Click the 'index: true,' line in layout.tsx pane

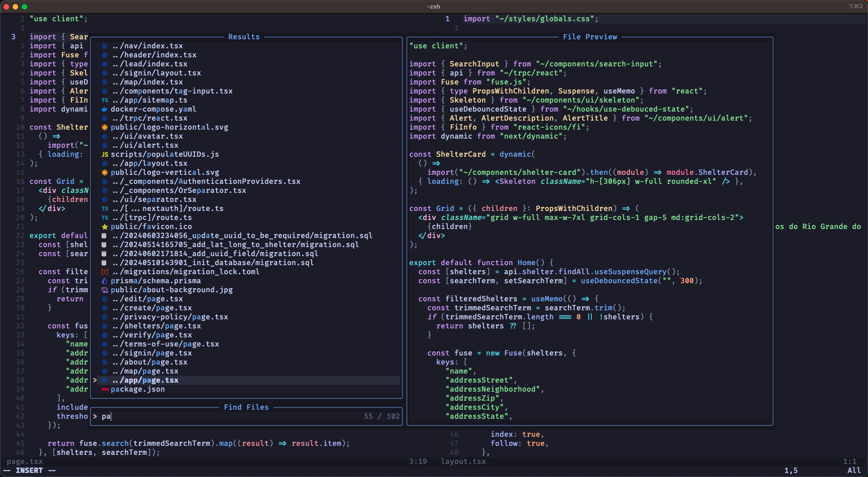coord(517,435)
